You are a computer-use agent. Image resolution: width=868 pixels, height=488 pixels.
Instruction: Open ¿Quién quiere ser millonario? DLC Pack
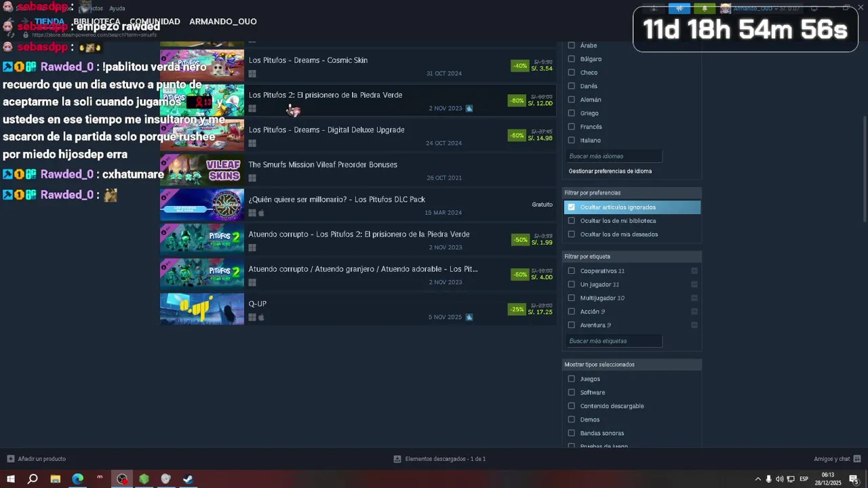(x=358, y=205)
